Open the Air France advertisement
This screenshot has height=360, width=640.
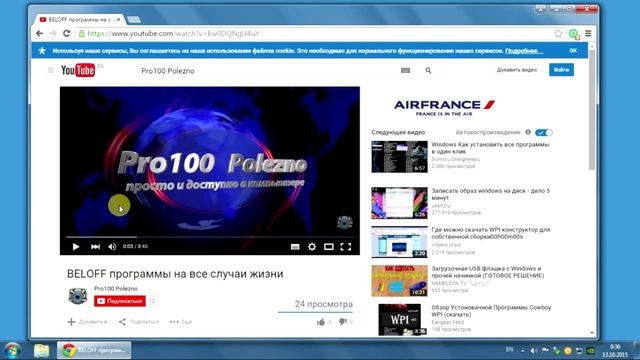444,108
